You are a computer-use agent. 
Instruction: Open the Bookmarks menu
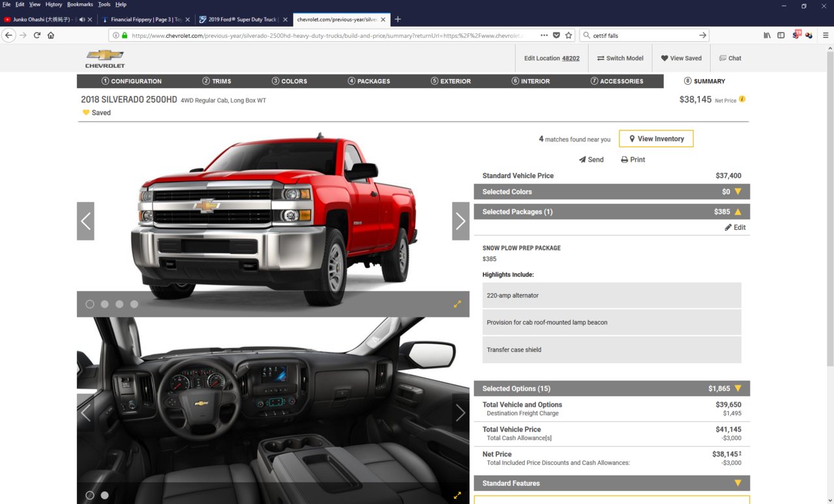80,5
